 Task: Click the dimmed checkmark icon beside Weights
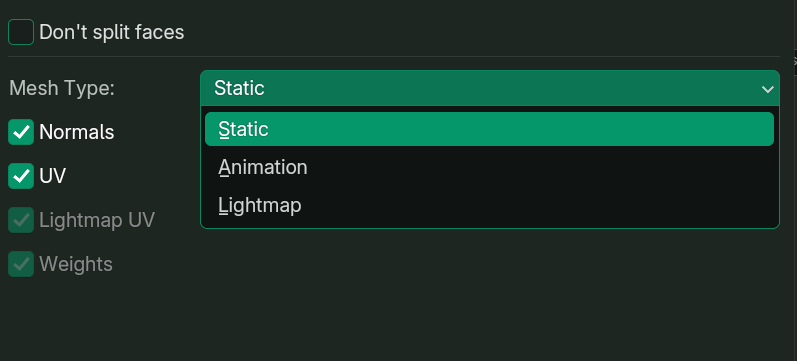(21, 264)
